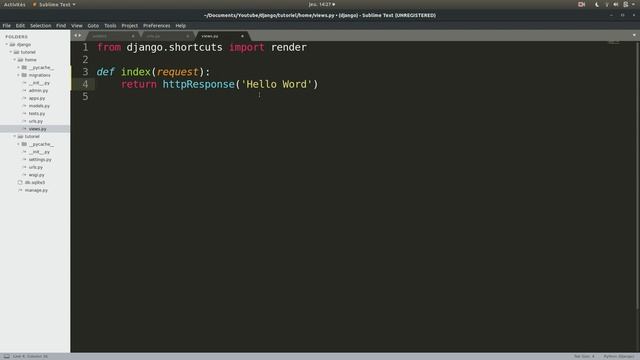Click the screen recording indicator icon
640x360 pixels.
point(582,4)
